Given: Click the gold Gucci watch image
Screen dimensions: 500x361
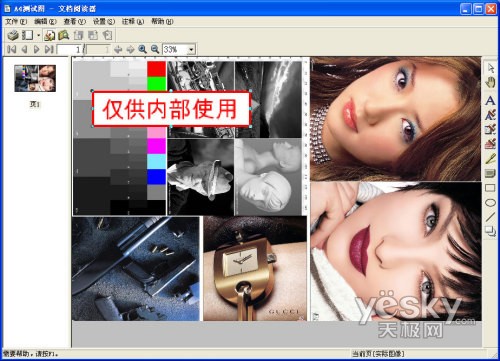Looking at the screenshot, I should pos(255,269).
